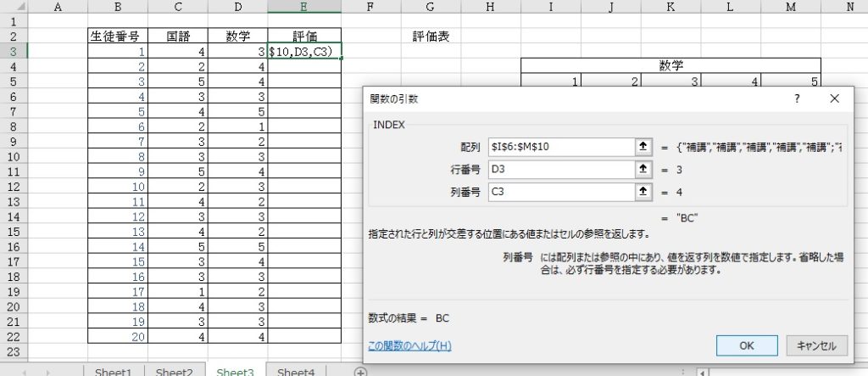This screenshot has width=868, height=376.
Task: Add a new sheet with plus icon
Action: pos(360,372)
